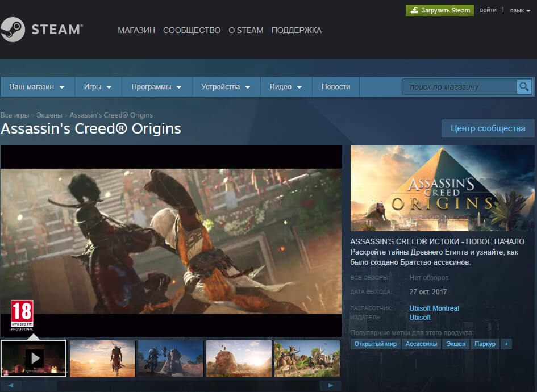The width and height of the screenshot is (537, 392).
Task: Focus the поиск по магазину field
Action: pos(460,86)
